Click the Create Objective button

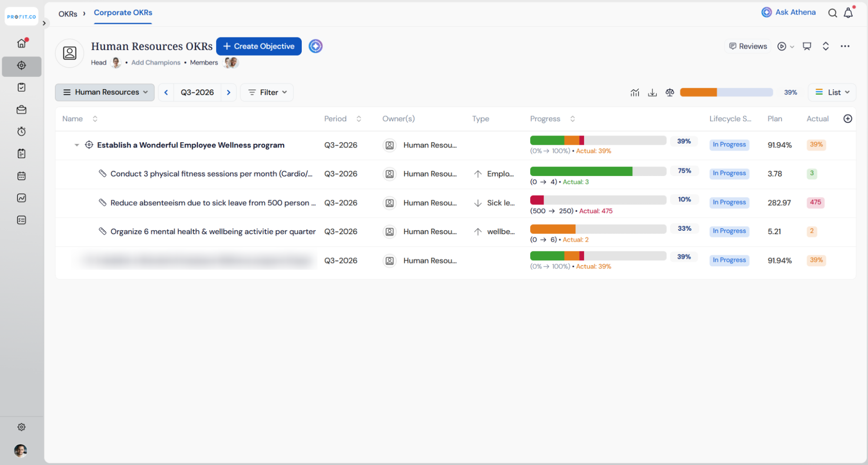(x=259, y=46)
